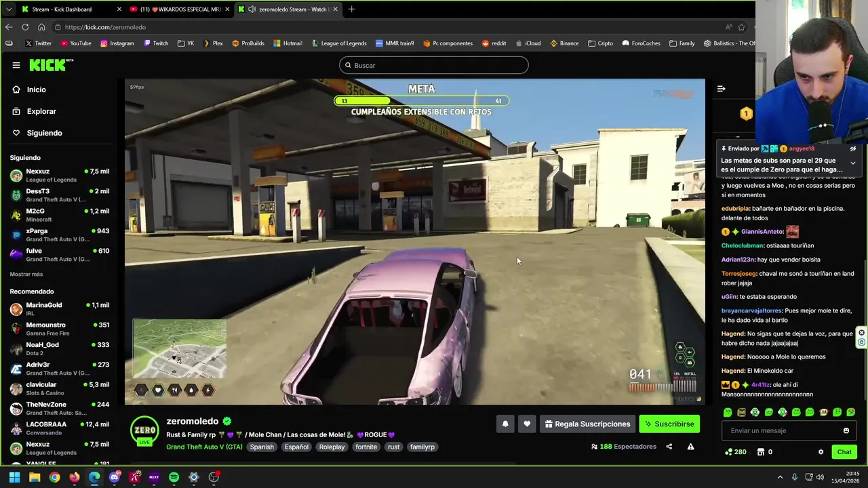Expand the Family bookmarks folder
868x488 pixels.
coord(682,43)
